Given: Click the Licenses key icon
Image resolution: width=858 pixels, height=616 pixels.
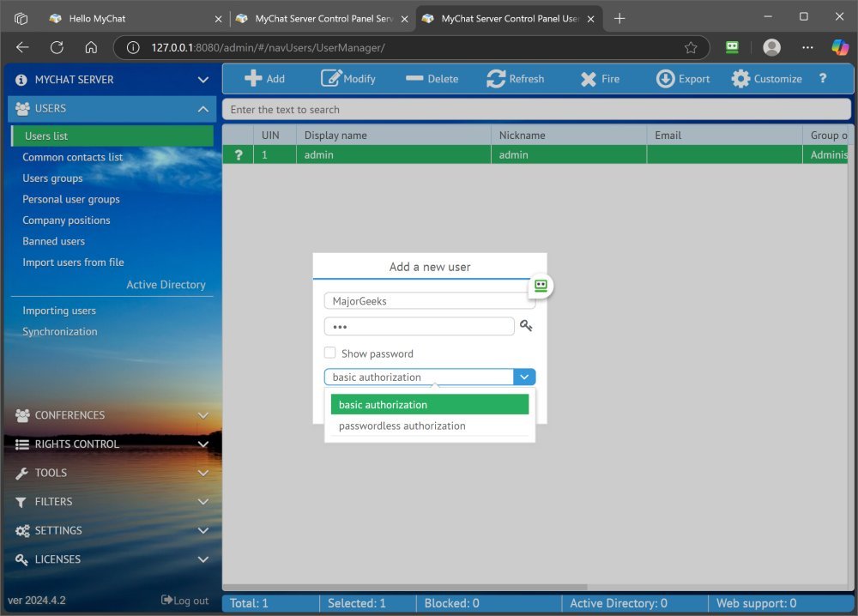Looking at the screenshot, I should tap(22, 559).
